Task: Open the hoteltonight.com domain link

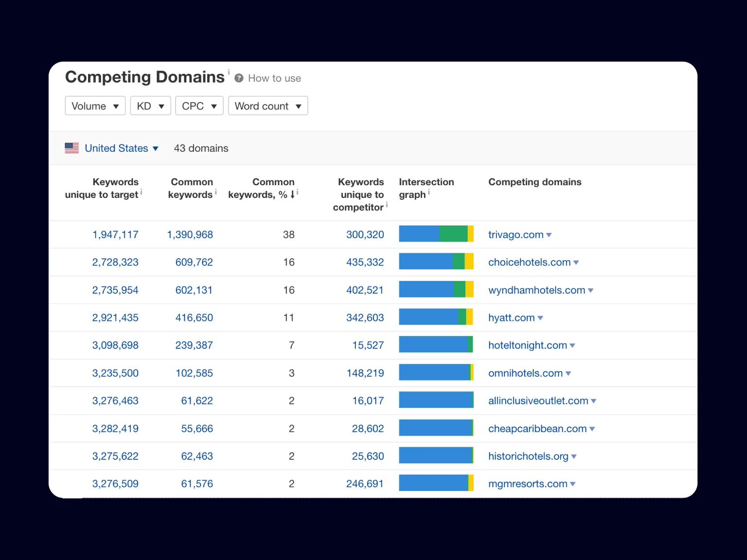Action: pyautogui.click(x=528, y=345)
